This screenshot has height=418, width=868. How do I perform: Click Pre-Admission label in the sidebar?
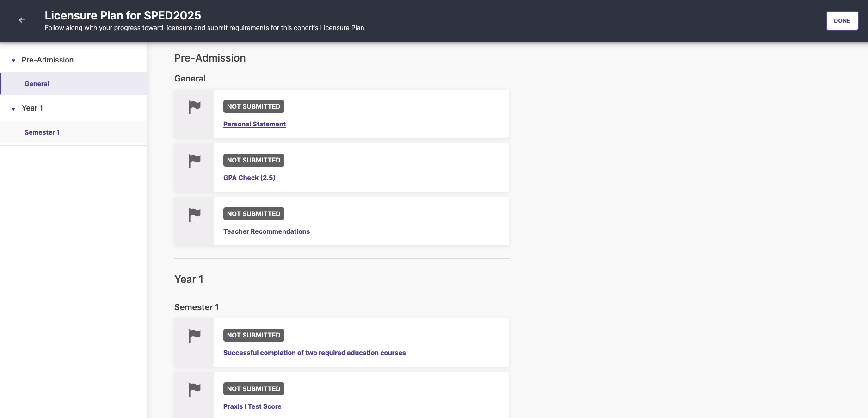click(48, 60)
